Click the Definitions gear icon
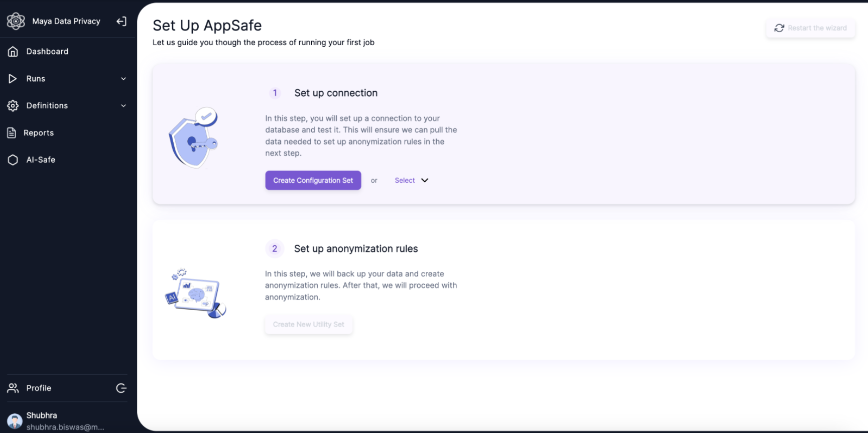This screenshot has width=868, height=433. tap(13, 105)
